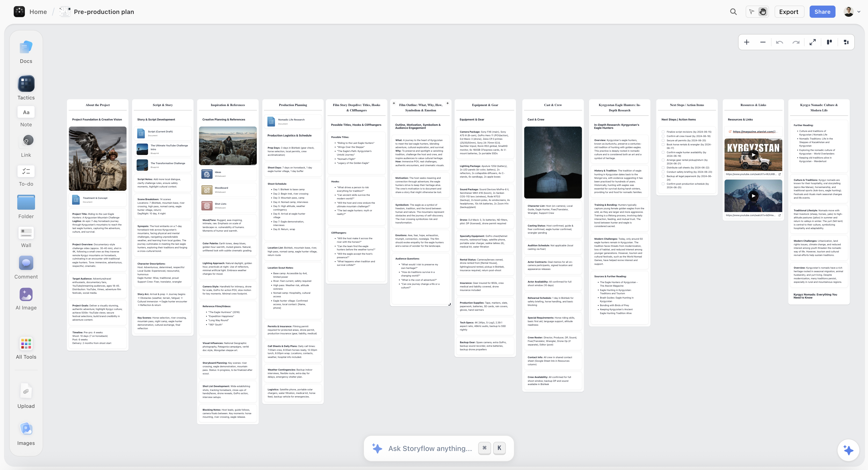868x470 pixels.
Task: Zoom in on the canvas
Action: [x=747, y=42]
